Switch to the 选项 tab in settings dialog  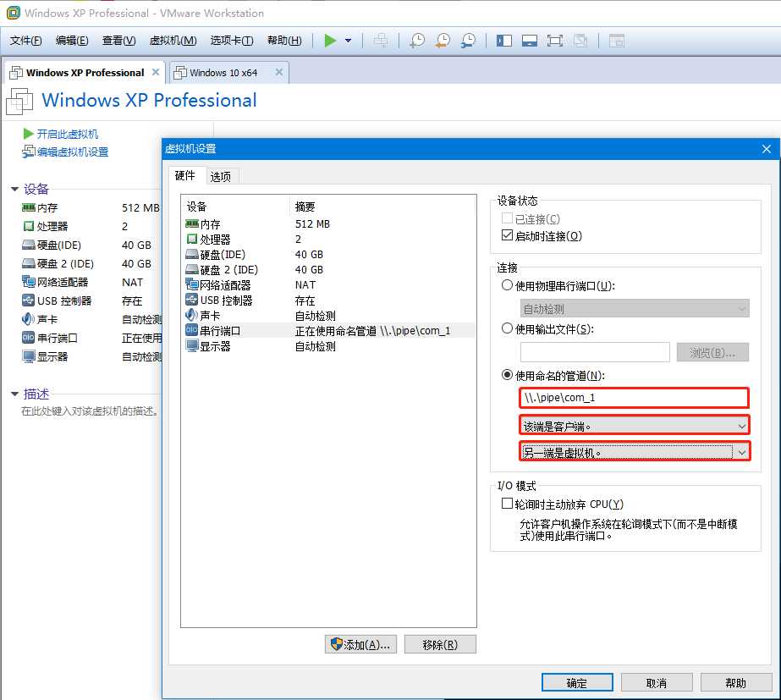(221, 176)
